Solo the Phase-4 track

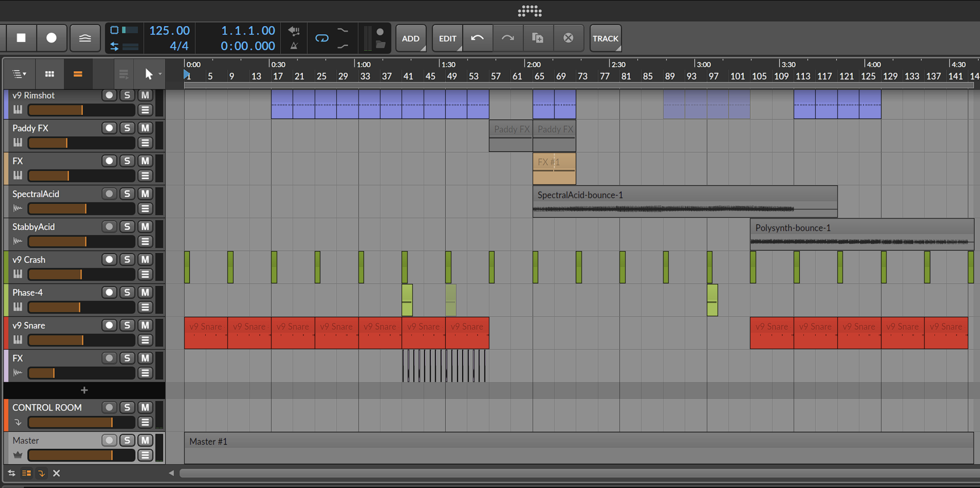click(x=127, y=292)
